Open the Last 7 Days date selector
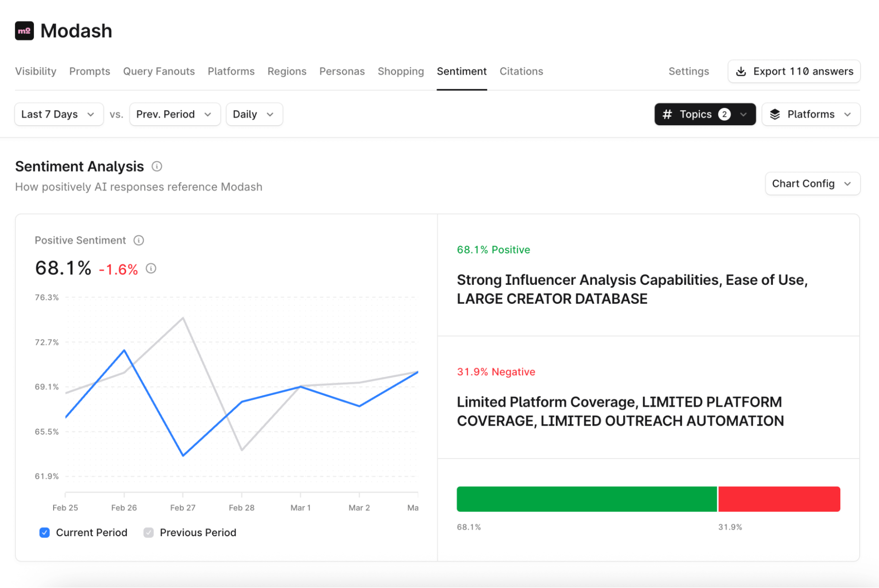This screenshot has width=879, height=588. pos(58,114)
